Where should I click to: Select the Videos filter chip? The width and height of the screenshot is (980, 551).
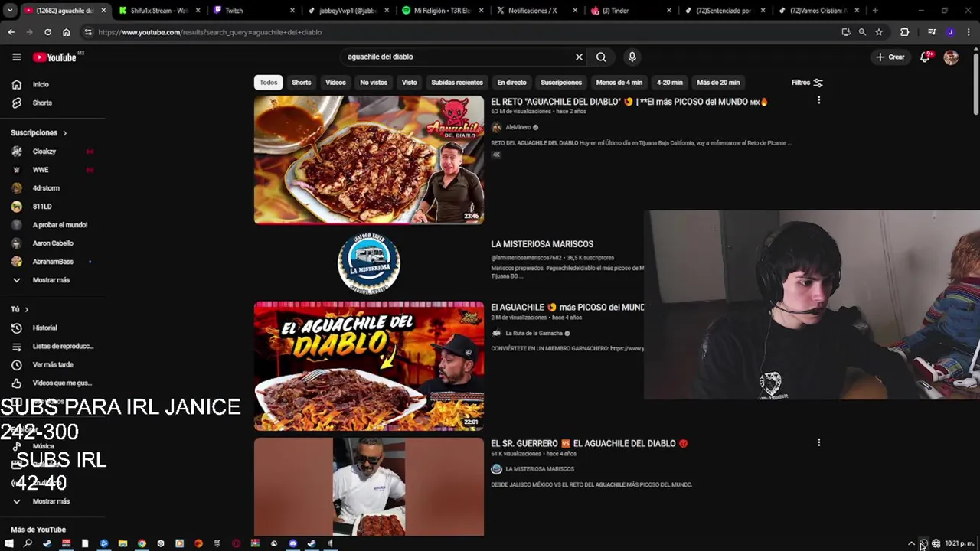[335, 83]
